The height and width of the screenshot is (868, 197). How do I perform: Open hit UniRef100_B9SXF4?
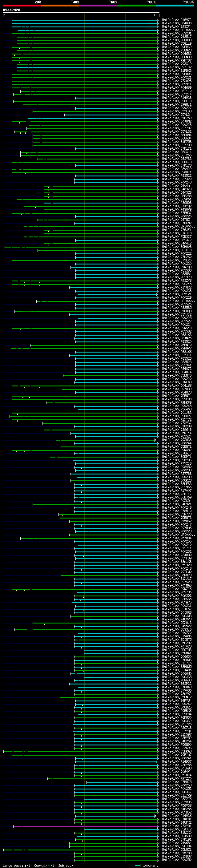pyautogui.click(x=176, y=26)
